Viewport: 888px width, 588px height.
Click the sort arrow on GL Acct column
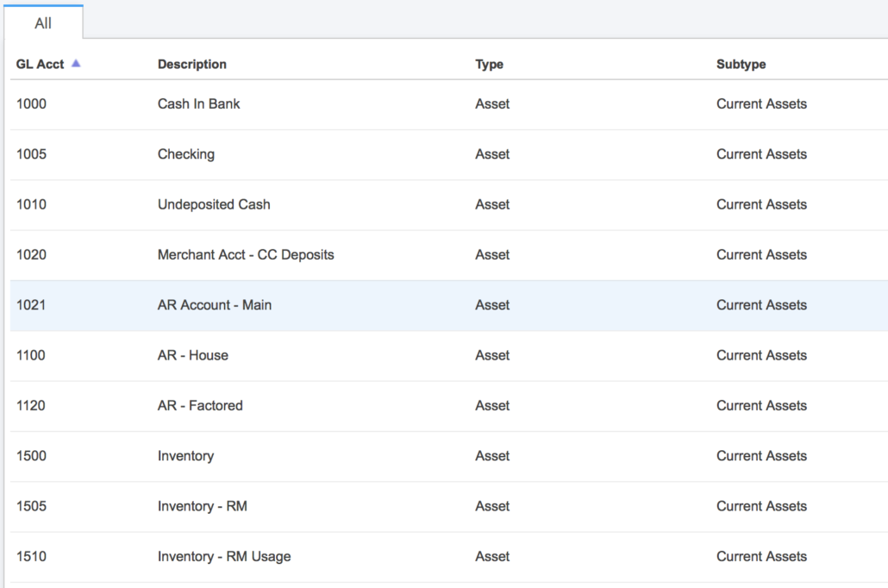[x=75, y=63]
